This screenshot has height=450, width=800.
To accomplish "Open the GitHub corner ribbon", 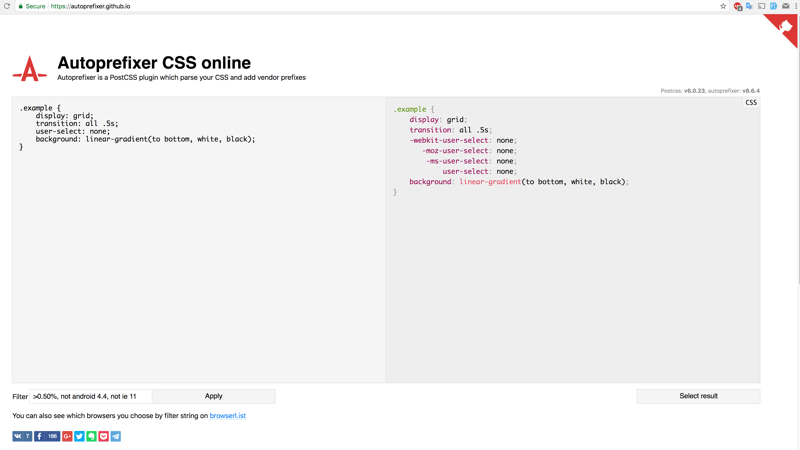I will click(x=785, y=27).
